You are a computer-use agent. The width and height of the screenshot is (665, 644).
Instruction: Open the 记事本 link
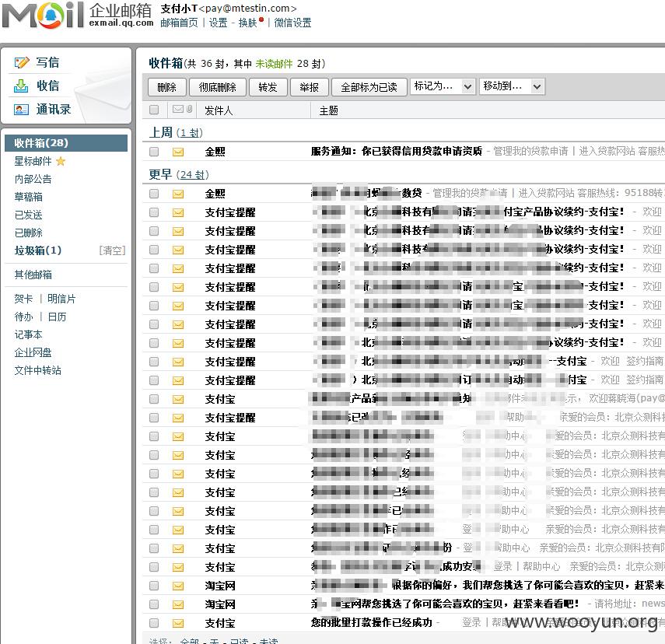pyautogui.click(x=29, y=334)
